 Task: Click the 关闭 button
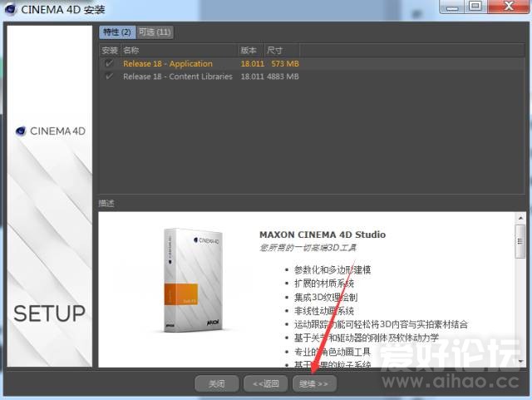coord(217,383)
